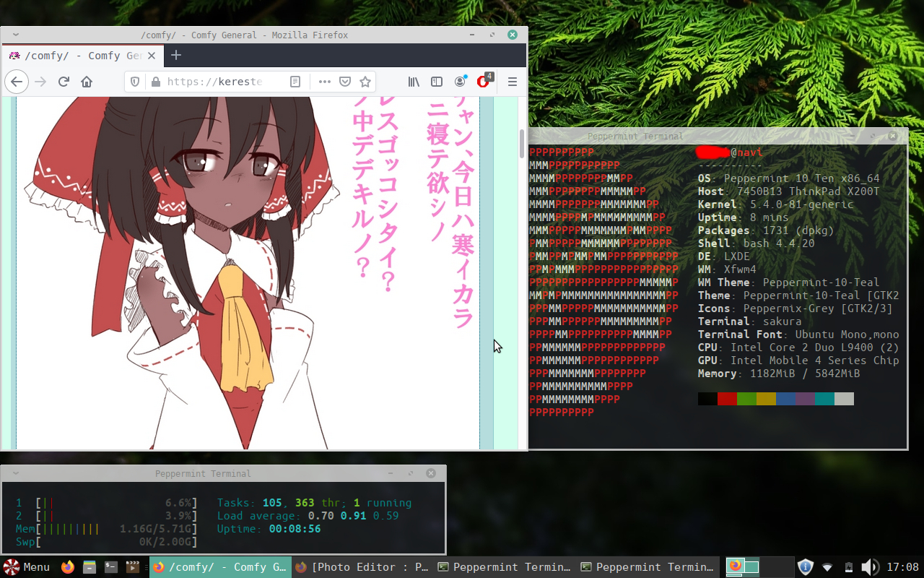The height and width of the screenshot is (578, 924).
Task: Open htop terminal window menu chevron
Action: point(16,473)
